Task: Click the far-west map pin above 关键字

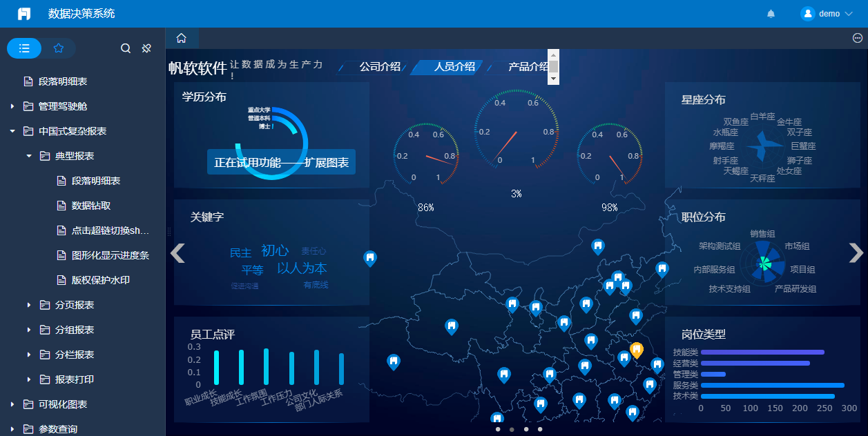Action: pos(369,258)
